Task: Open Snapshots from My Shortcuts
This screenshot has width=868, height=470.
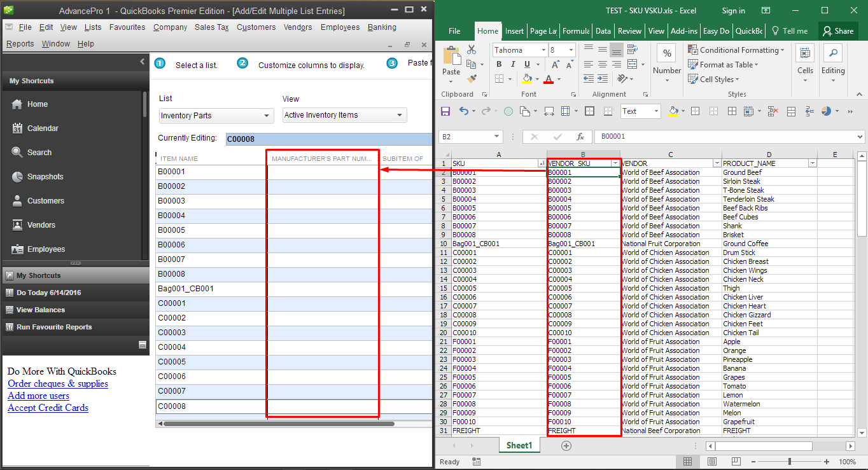Action: [45, 177]
